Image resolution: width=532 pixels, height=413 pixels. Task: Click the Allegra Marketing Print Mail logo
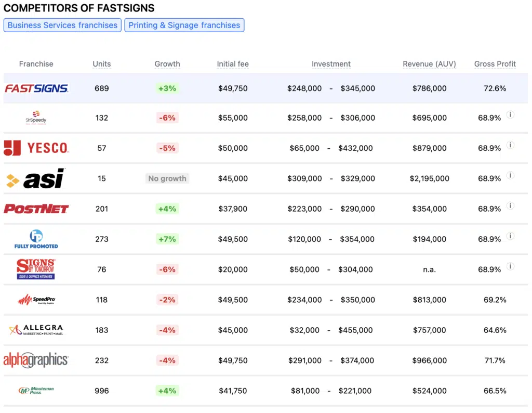(36, 330)
